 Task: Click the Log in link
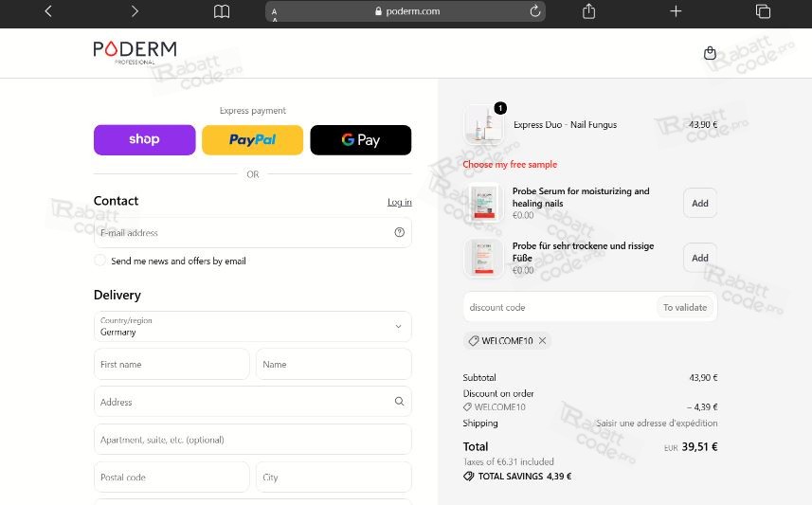tap(399, 202)
